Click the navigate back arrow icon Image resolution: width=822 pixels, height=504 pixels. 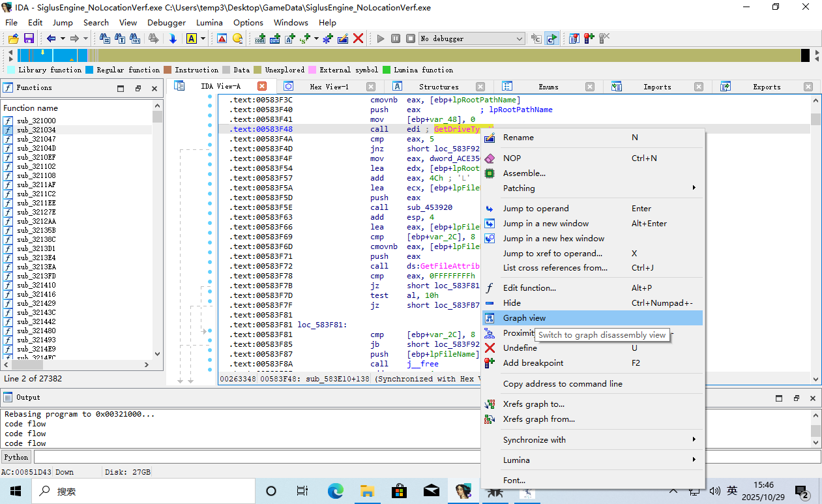tap(51, 39)
